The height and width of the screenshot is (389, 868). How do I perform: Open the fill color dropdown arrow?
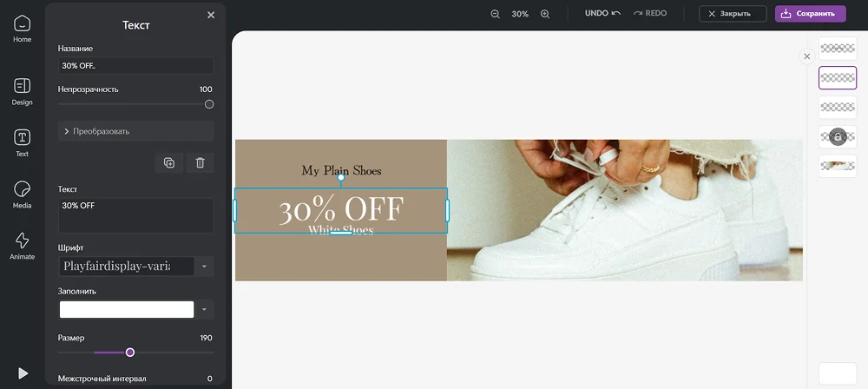(x=204, y=309)
